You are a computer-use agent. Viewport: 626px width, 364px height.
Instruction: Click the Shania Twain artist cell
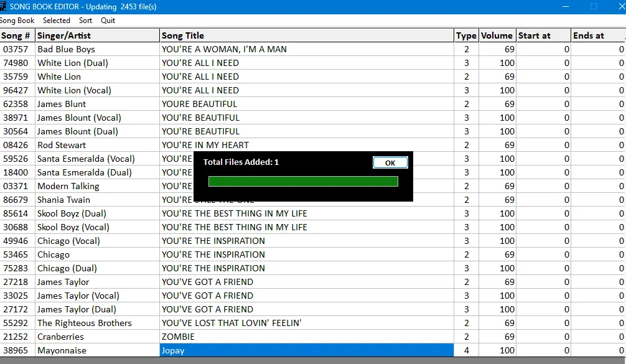click(x=98, y=200)
